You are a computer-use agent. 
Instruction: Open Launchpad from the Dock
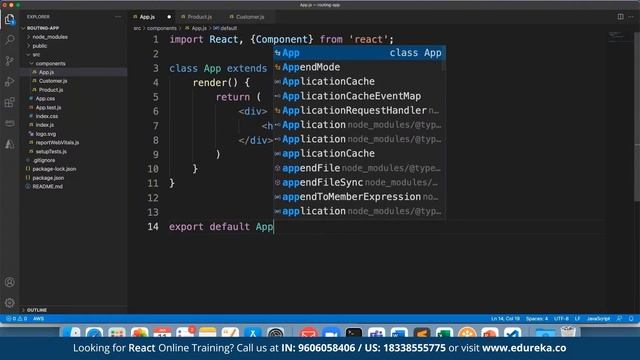(117, 333)
